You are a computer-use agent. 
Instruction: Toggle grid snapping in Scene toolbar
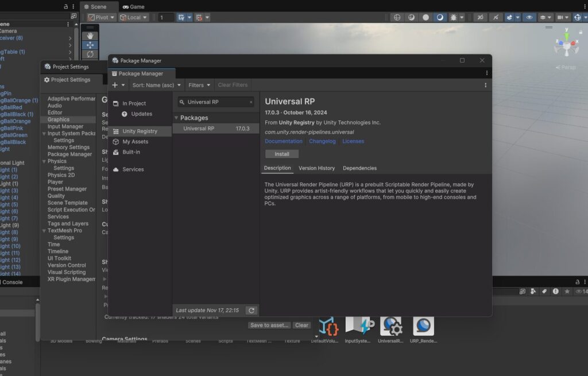(x=199, y=17)
